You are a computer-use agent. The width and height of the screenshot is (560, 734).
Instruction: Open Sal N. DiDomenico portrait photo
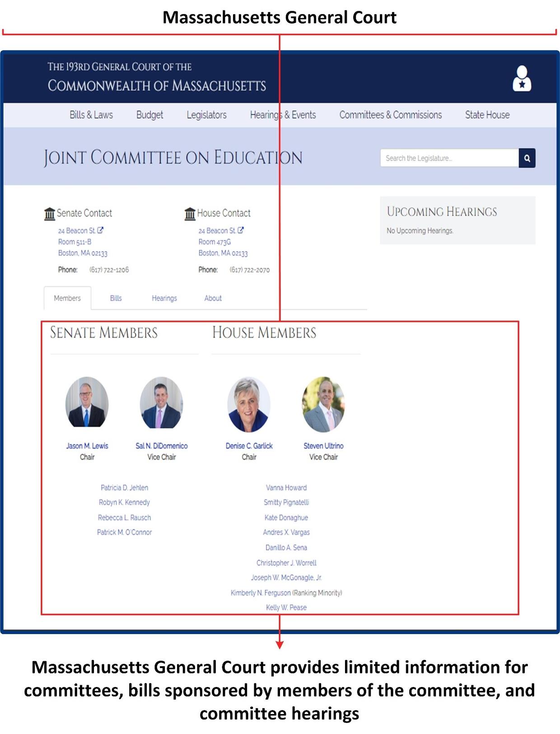pos(161,402)
